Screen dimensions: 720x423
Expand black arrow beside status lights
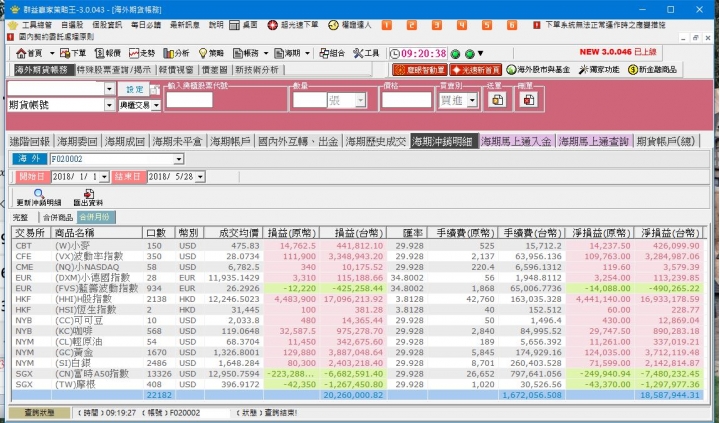480,54
